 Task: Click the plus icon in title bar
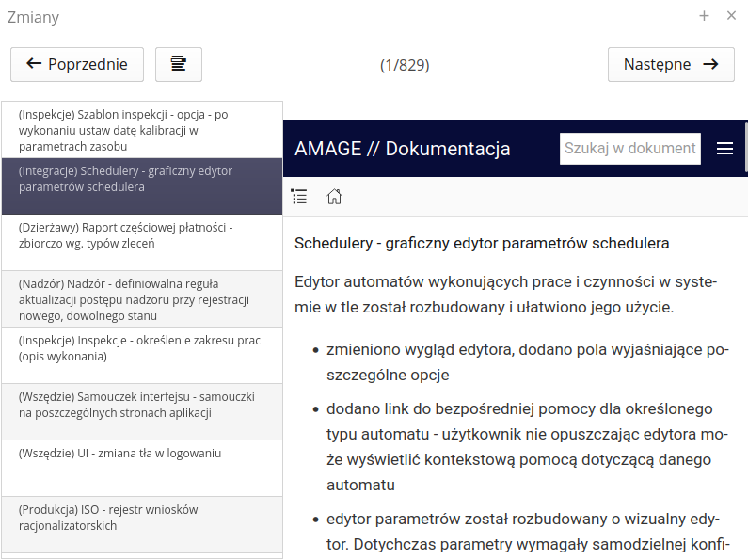(x=704, y=16)
